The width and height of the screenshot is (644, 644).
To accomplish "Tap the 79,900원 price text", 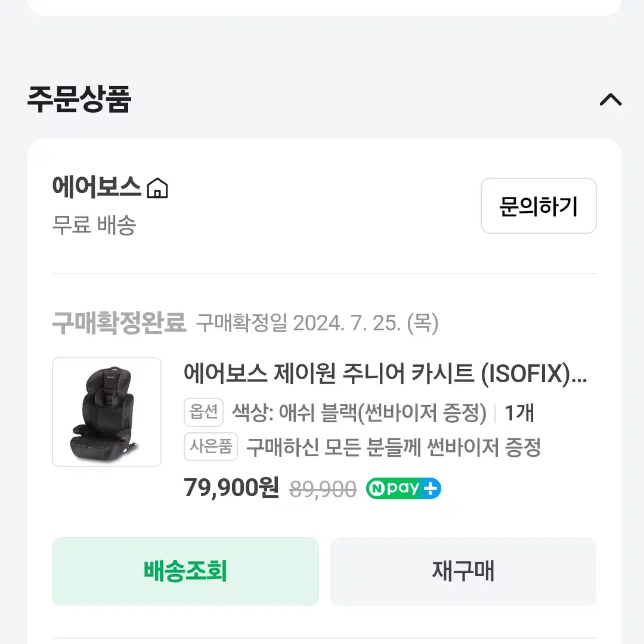I will tap(231, 488).
